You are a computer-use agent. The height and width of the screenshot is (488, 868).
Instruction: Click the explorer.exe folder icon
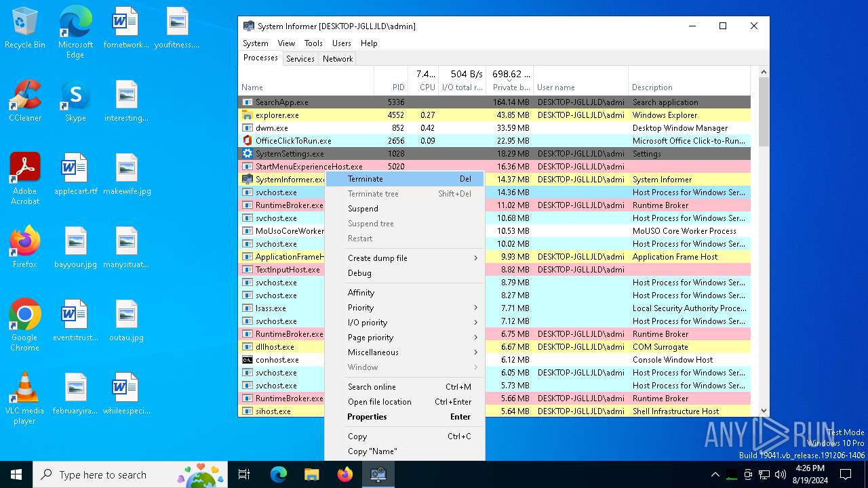(248, 115)
